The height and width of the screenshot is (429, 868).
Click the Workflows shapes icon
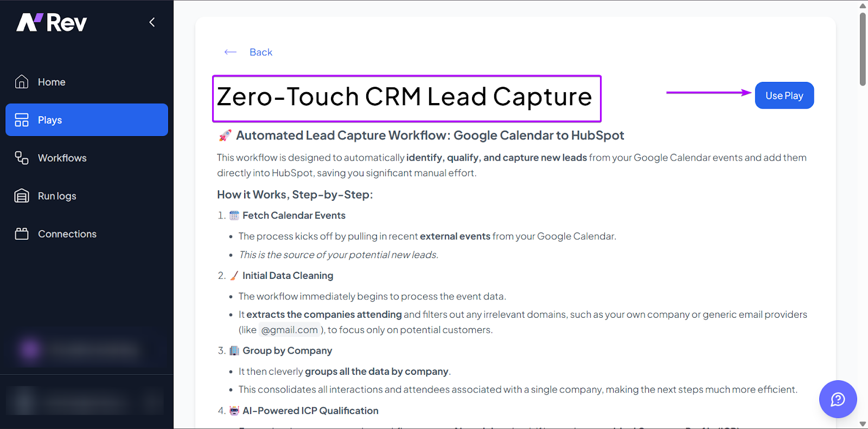22,158
